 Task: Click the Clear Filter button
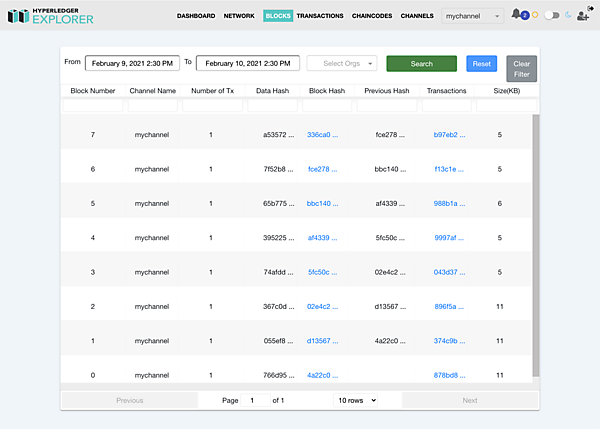coord(521,68)
